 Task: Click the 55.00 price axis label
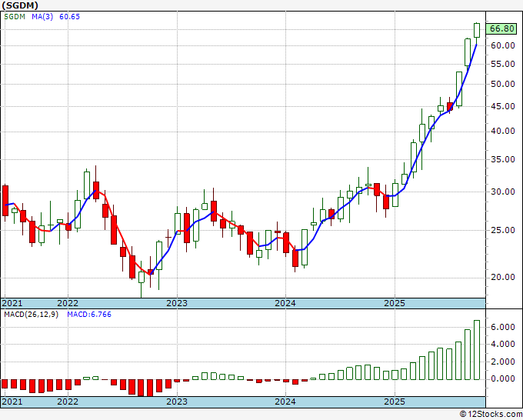(503, 64)
